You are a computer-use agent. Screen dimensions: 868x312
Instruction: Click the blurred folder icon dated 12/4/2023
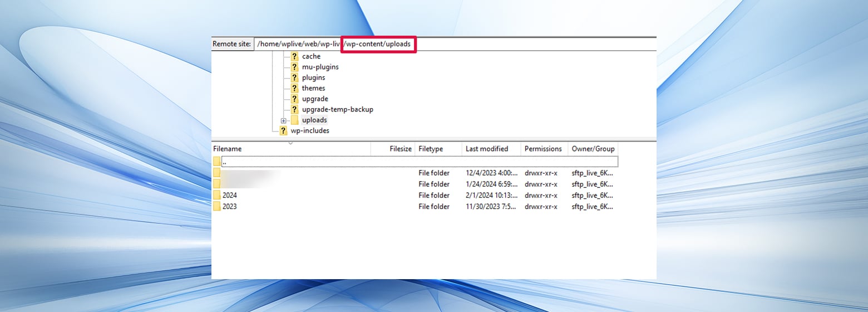(216, 173)
